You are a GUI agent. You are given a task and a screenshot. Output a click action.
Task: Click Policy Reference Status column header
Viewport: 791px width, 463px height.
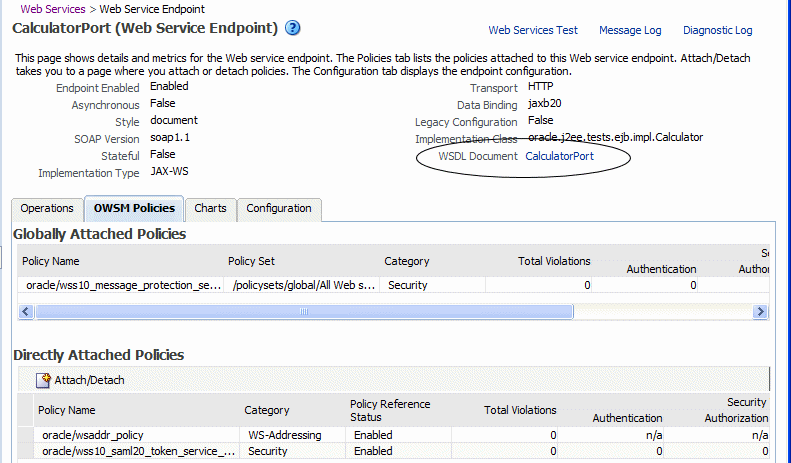390,410
